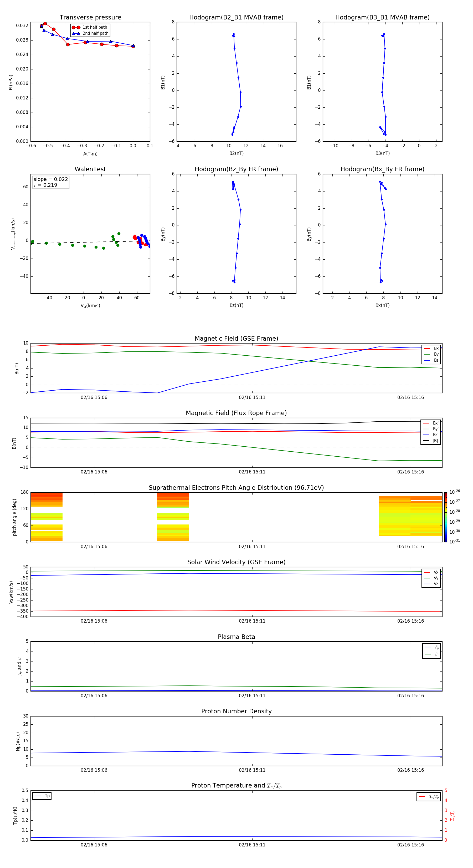The image size is (473, 868).
Task: Select the 'Bx(nT)' x-axis label
Action: pos(382,305)
